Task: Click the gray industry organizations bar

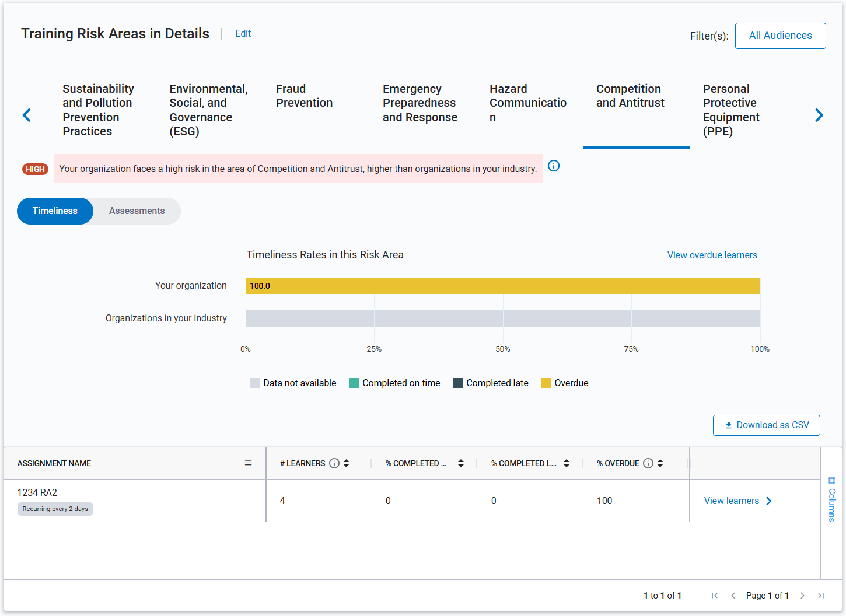Action: pyautogui.click(x=503, y=318)
